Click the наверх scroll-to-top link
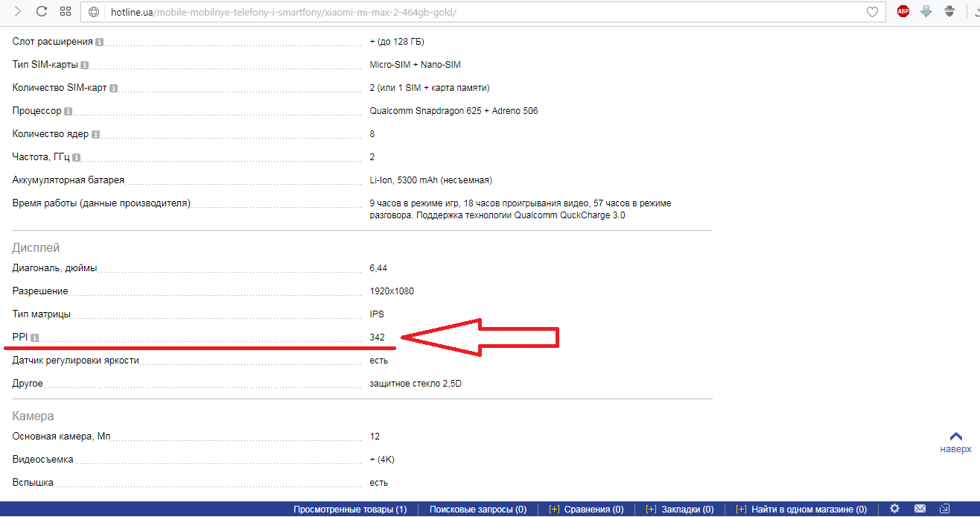 click(x=955, y=443)
